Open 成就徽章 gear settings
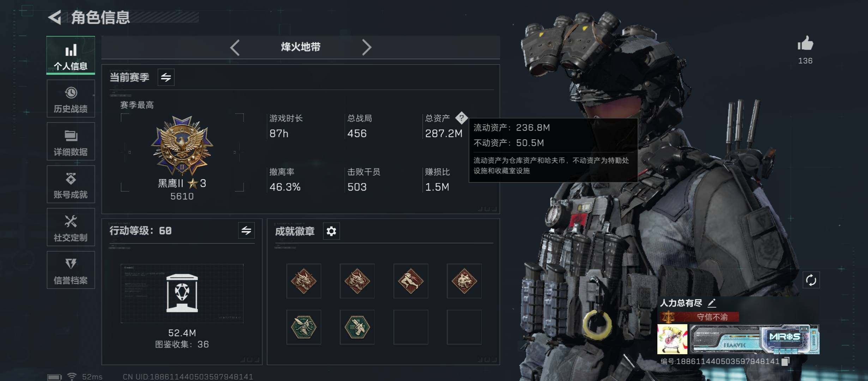Image resolution: width=868 pixels, height=381 pixels. (331, 231)
